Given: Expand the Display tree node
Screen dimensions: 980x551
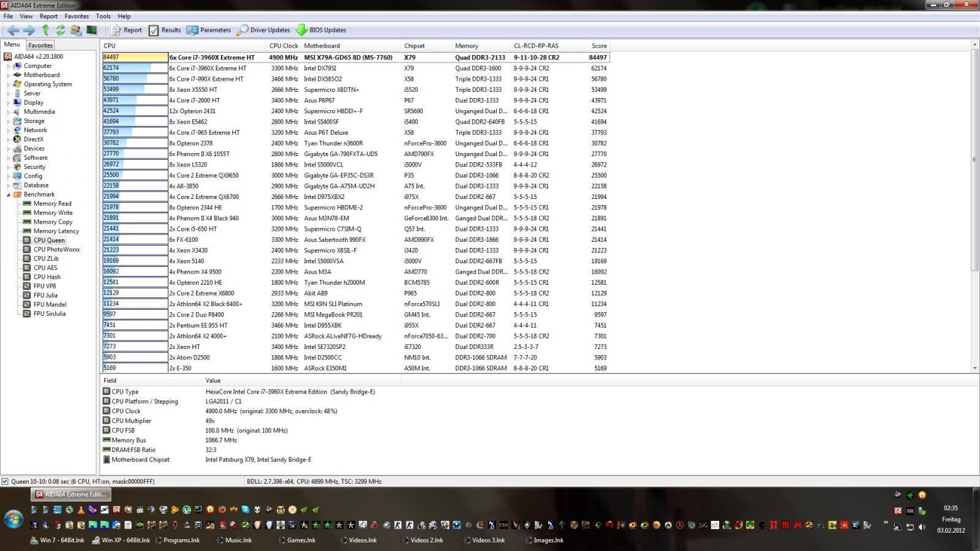Looking at the screenshot, I should pos(8,103).
